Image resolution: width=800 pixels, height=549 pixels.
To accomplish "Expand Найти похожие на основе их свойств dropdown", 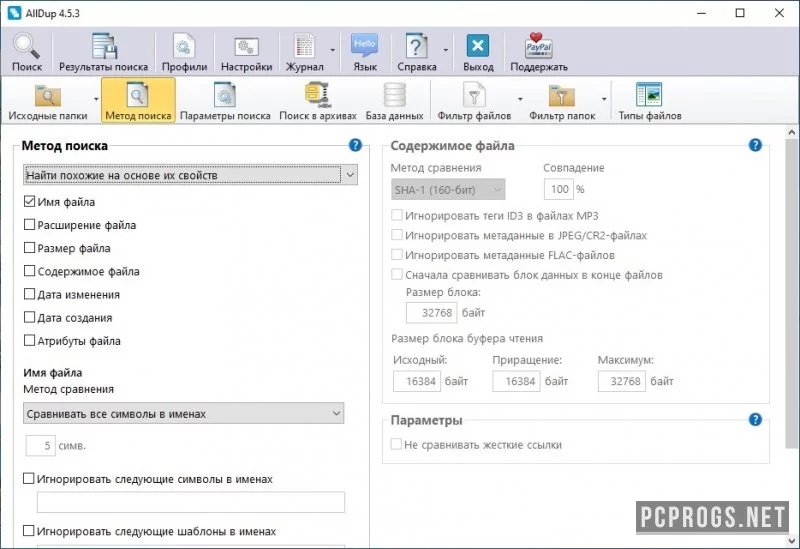I will pos(190,175).
